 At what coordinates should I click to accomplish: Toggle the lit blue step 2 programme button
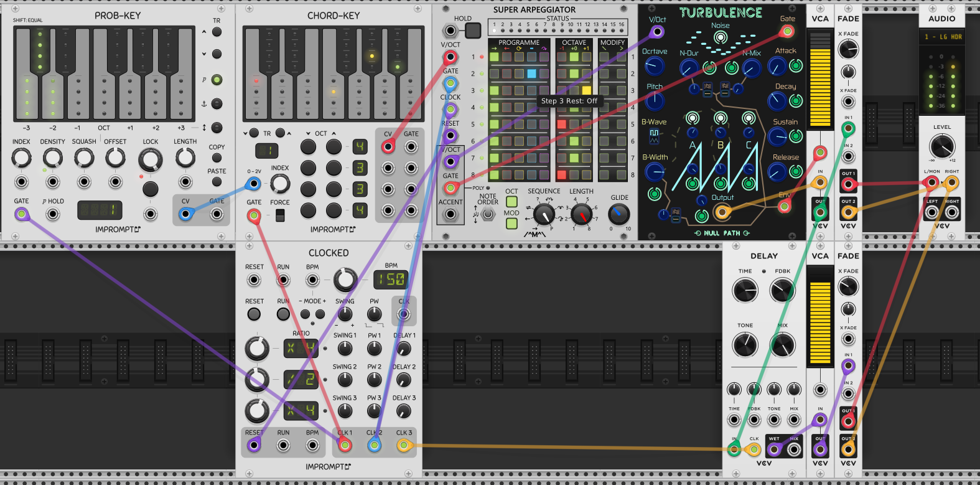click(531, 73)
